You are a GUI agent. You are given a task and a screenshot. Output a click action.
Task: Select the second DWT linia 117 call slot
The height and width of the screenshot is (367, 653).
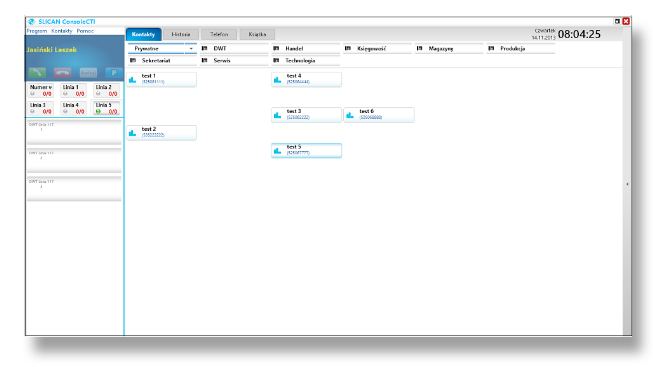pyautogui.click(x=74, y=160)
